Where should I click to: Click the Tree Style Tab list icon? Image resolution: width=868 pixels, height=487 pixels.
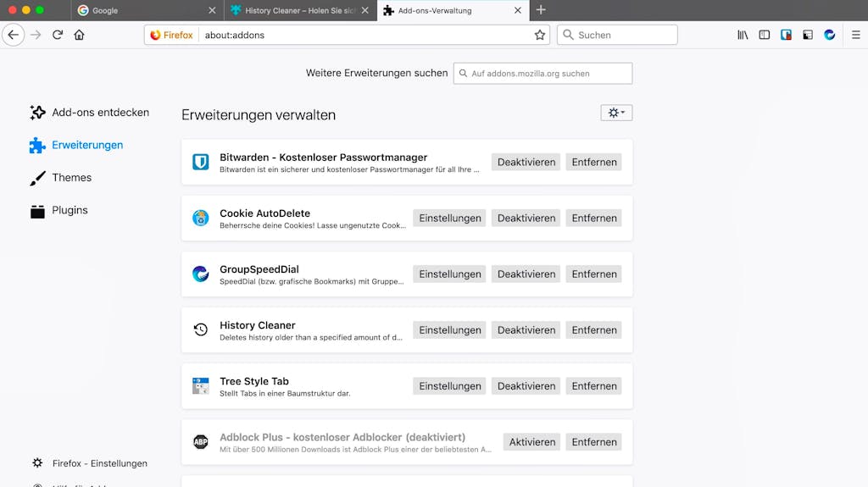pyautogui.click(x=200, y=385)
